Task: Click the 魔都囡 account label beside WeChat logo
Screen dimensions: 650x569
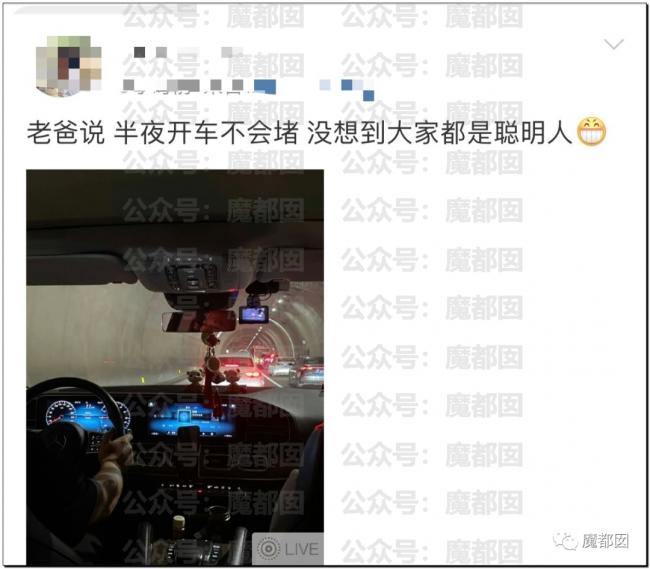Action: point(605,541)
